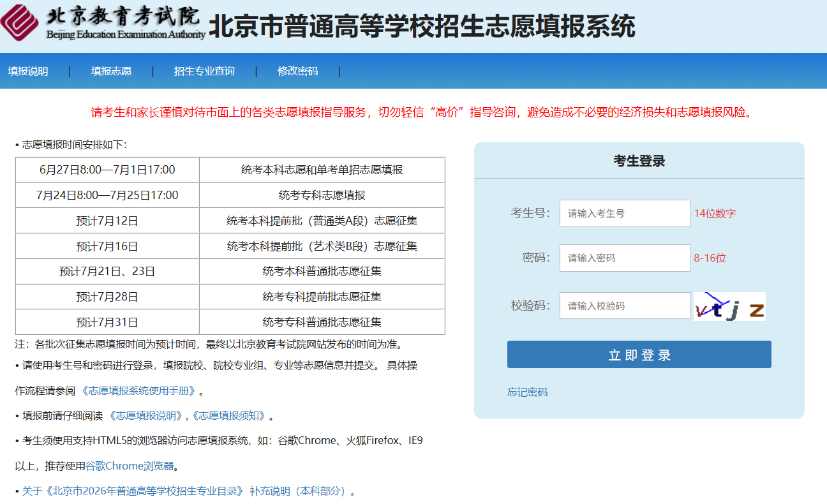
Task: Click the 14位数字 hint text
Action: pyautogui.click(x=715, y=213)
